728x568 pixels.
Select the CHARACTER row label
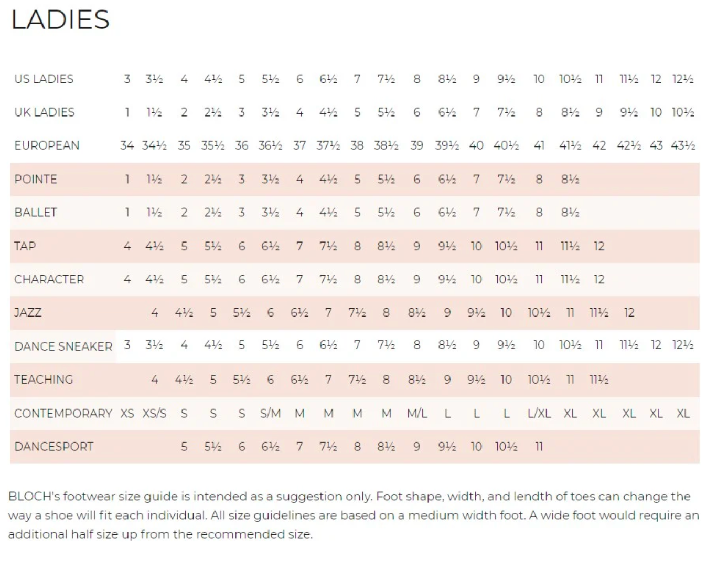click(x=49, y=279)
